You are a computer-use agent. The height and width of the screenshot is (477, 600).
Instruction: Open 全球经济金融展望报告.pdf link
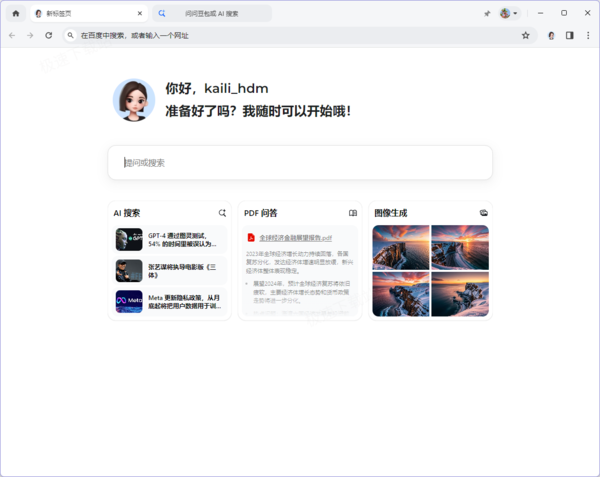[295, 238]
